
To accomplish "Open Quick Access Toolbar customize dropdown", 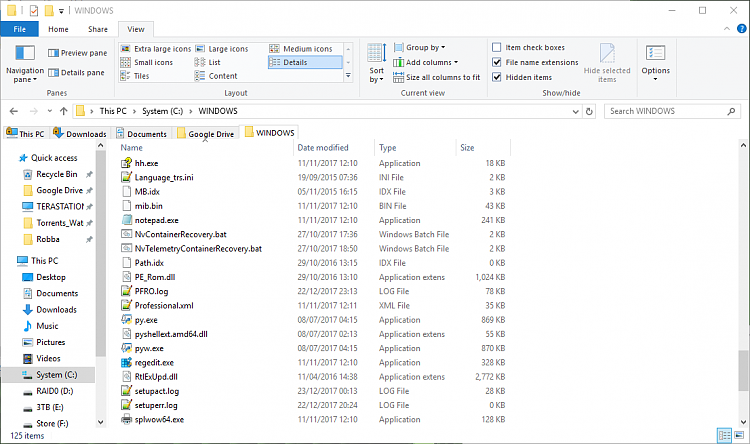I will (x=61, y=11).
